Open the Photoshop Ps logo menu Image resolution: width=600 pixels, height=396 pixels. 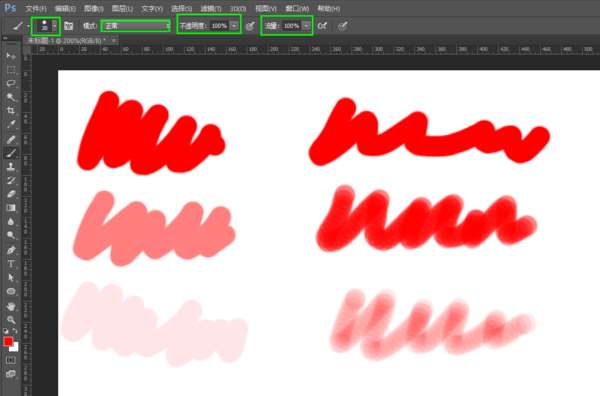click(10, 8)
